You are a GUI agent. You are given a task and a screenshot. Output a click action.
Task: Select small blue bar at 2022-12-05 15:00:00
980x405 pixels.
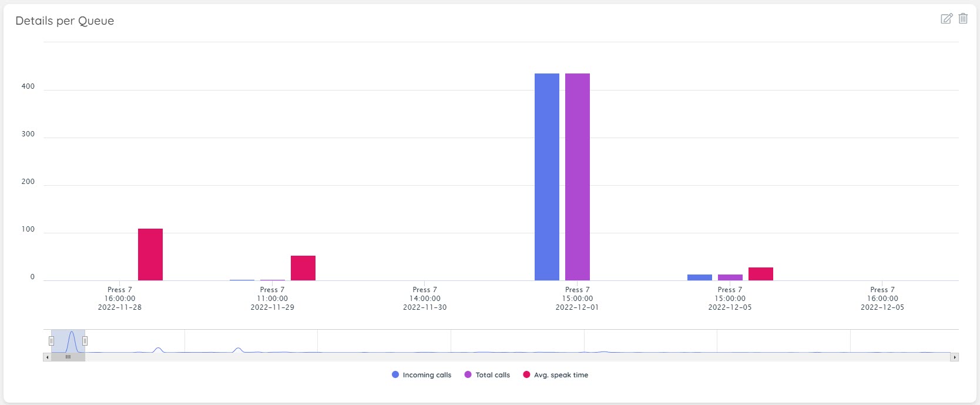[x=699, y=277]
